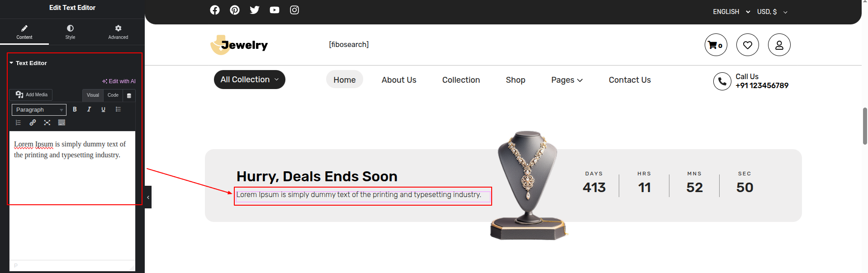Open the Paragraph format dropdown

pyautogui.click(x=39, y=110)
